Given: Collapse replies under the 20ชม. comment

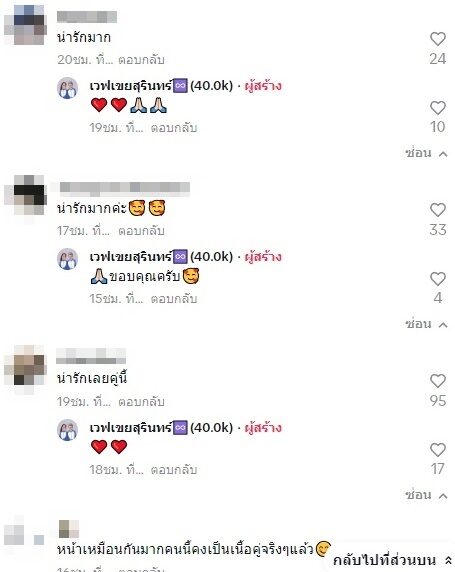Looking at the screenshot, I should coord(426,153).
